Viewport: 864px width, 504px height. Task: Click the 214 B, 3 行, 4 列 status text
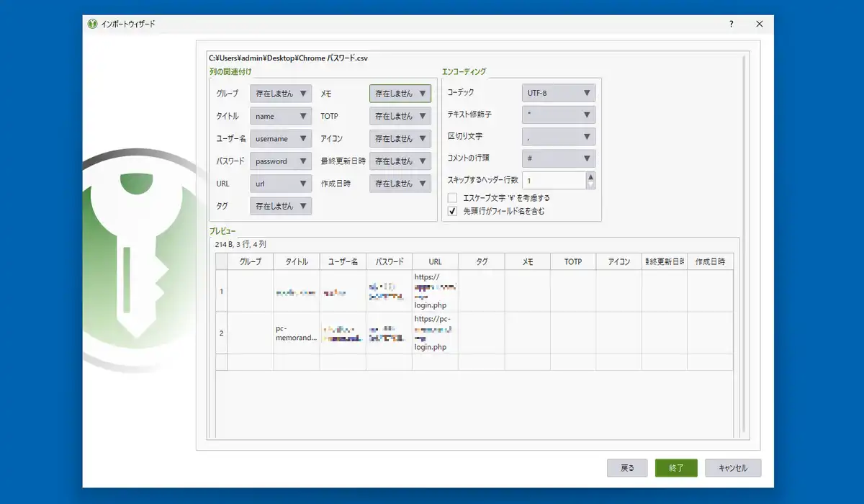click(x=240, y=245)
